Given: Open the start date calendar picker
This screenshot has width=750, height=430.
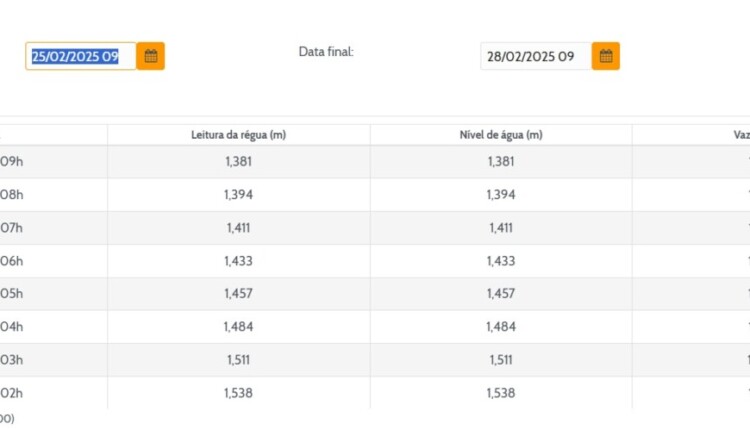Looking at the screenshot, I should click(x=151, y=56).
